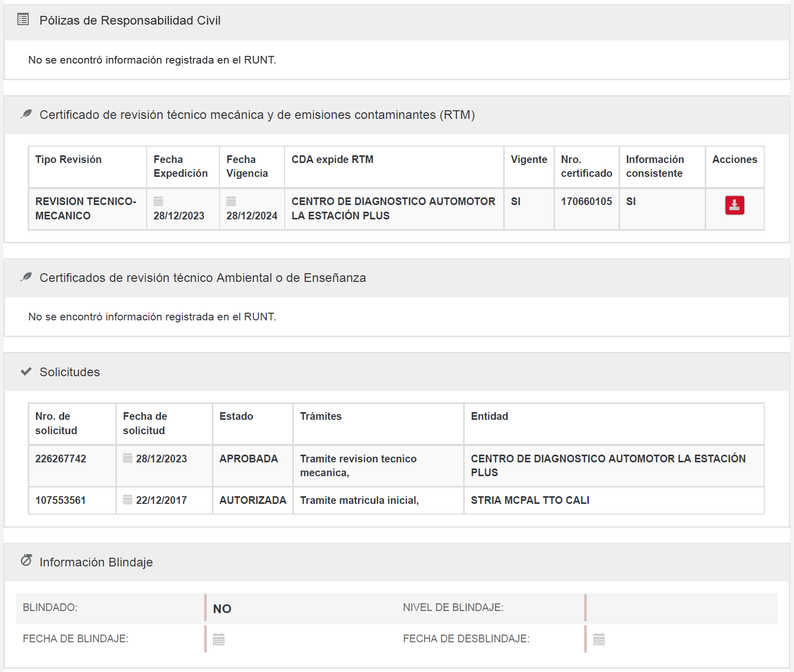794x672 pixels.
Task: Click calendar icon above Fecha Vigencia 28/12/2024
Action: coord(231,201)
